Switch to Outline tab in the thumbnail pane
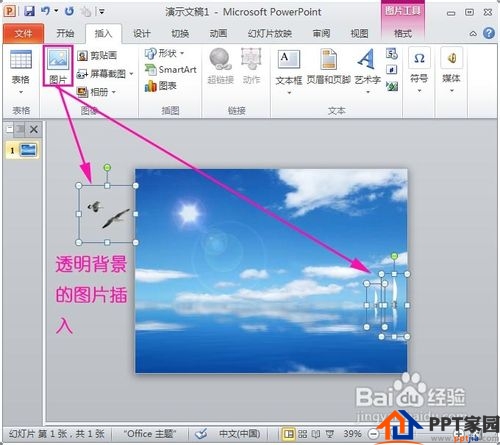The height and width of the screenshot is (445, 500). 20,129
